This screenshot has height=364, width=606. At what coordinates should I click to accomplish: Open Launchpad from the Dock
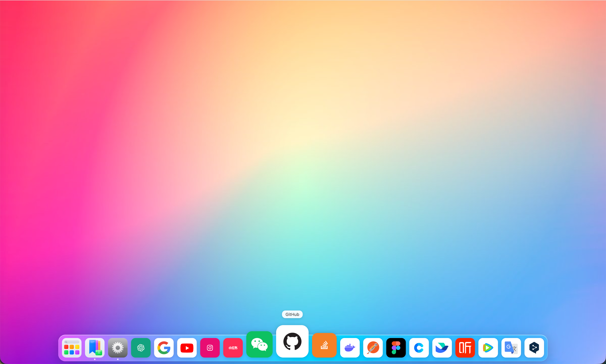click(x=71, y=348)
